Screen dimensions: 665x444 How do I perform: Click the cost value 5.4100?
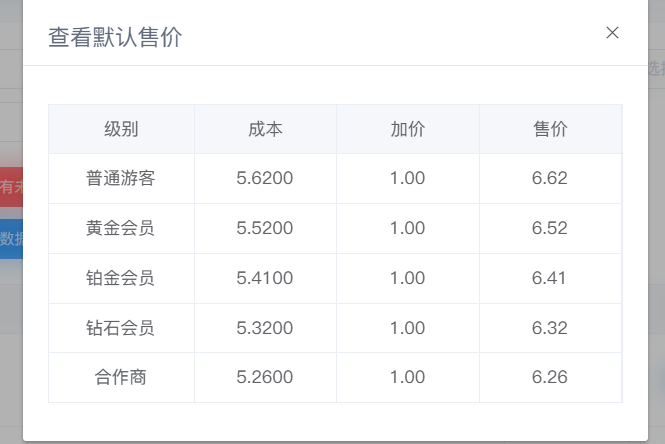tap(265, 278)
